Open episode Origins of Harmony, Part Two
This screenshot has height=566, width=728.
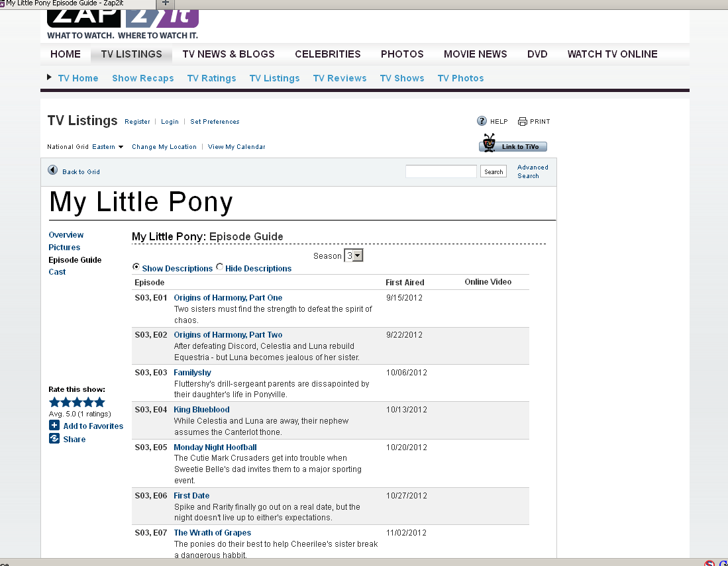point(228,335)
